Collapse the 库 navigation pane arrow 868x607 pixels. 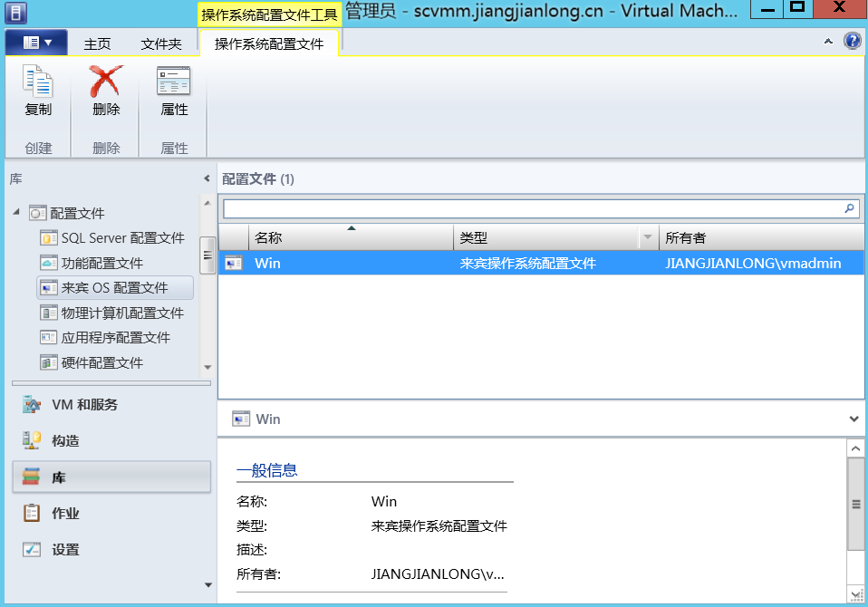207,178
